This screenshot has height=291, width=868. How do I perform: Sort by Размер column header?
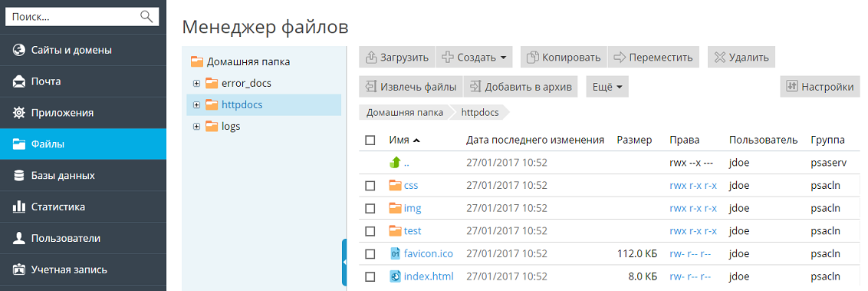point(634,141)
